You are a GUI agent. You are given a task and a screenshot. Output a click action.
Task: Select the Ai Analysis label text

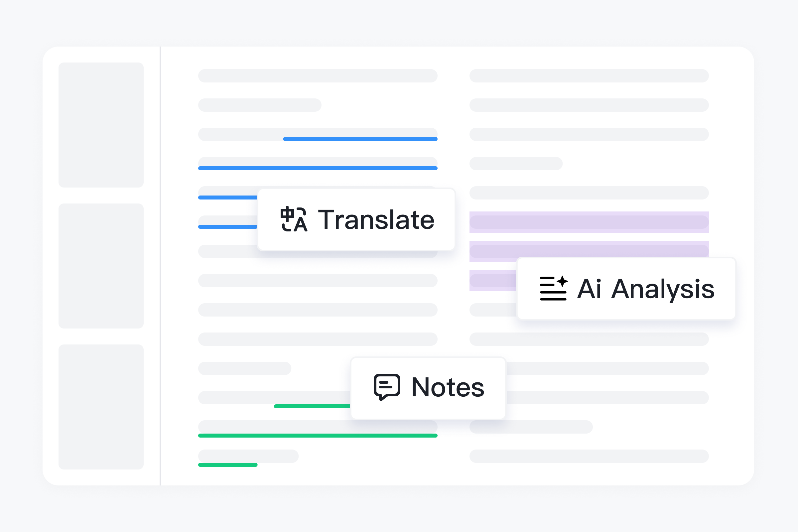(x=646, y=289)
